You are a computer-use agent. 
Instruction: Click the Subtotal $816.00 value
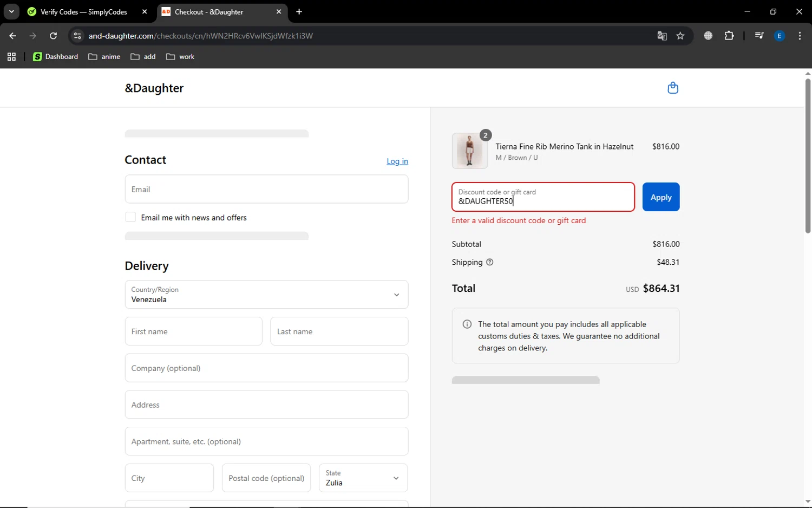666,244
